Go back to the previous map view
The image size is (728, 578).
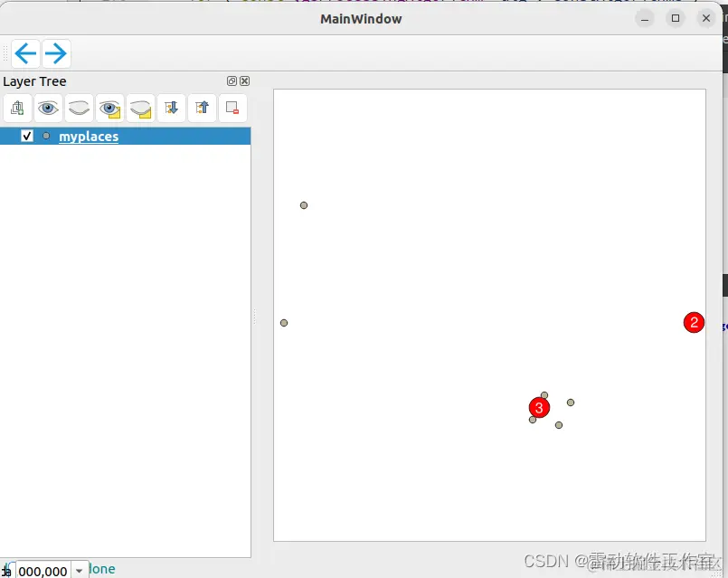pos(25,53)
